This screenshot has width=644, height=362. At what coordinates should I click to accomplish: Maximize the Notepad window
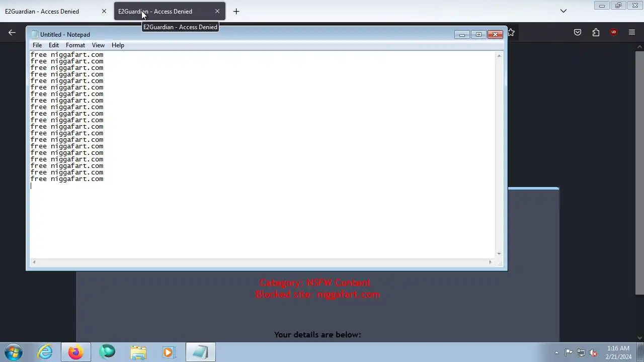point(478,34)
